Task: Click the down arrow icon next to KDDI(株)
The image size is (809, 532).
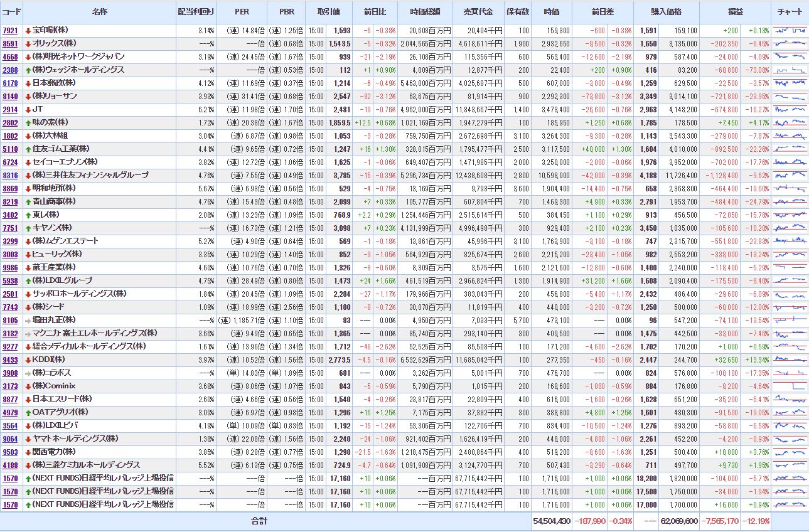Action: 28,359
